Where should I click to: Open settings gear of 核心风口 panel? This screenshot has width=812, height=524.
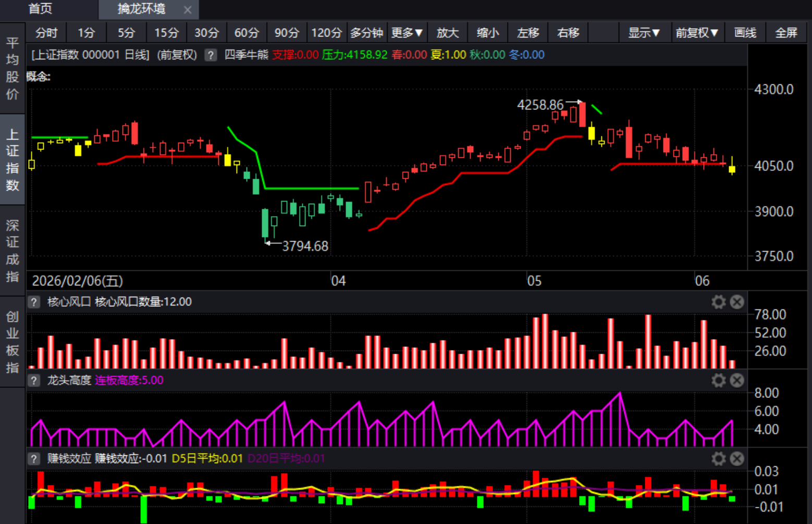point(719,302)
